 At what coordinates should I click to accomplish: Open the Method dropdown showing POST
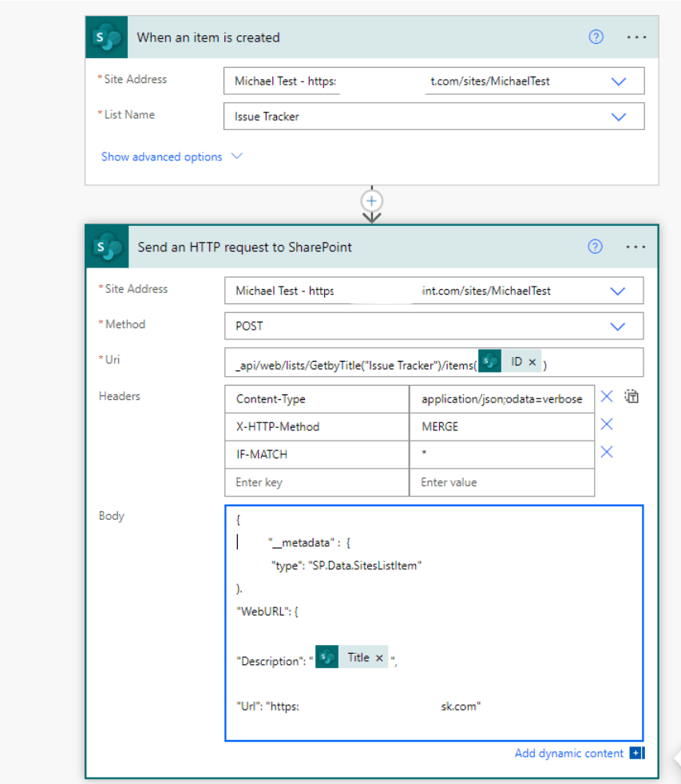pyautogui.click(x=617, y=327)
